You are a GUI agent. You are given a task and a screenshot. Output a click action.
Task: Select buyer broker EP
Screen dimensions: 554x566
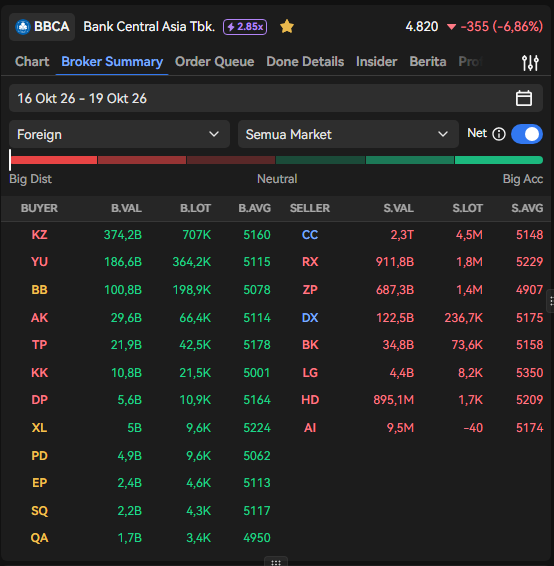pos(39,483)
